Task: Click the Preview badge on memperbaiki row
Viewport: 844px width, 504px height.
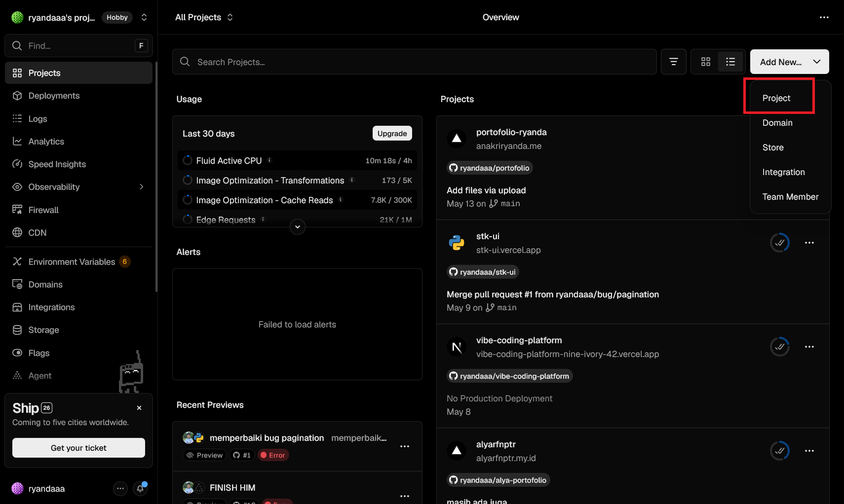Action: (x=204, y=455)
